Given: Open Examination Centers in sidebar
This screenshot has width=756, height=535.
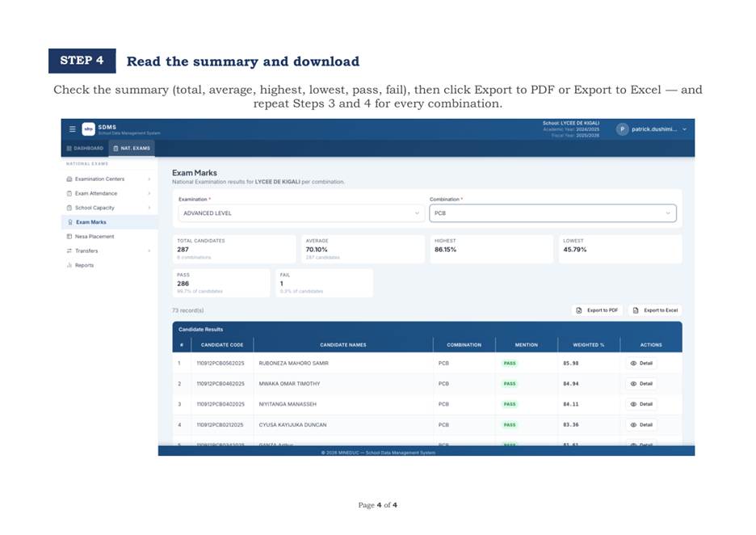Looking at the screenshot, I should [110, 179].
